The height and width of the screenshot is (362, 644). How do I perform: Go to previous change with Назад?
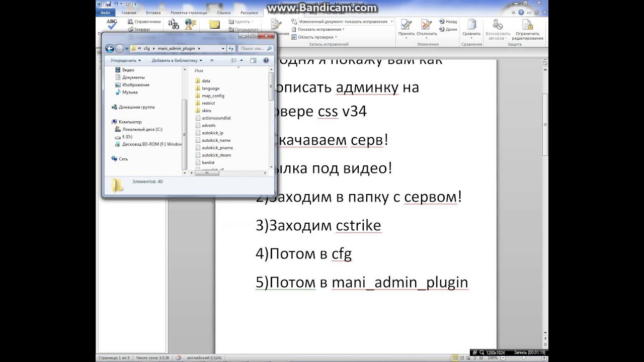pyautogui.click(x=448, y=22)
